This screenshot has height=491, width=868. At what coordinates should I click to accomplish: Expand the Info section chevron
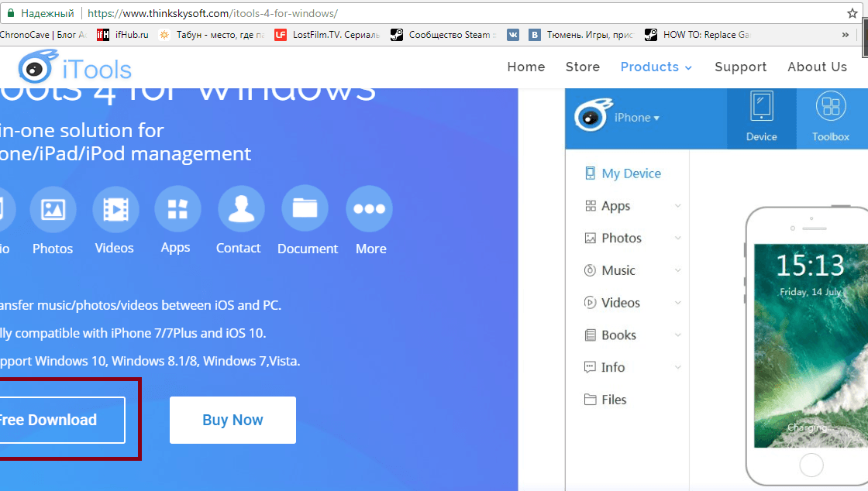pos(677,367)
